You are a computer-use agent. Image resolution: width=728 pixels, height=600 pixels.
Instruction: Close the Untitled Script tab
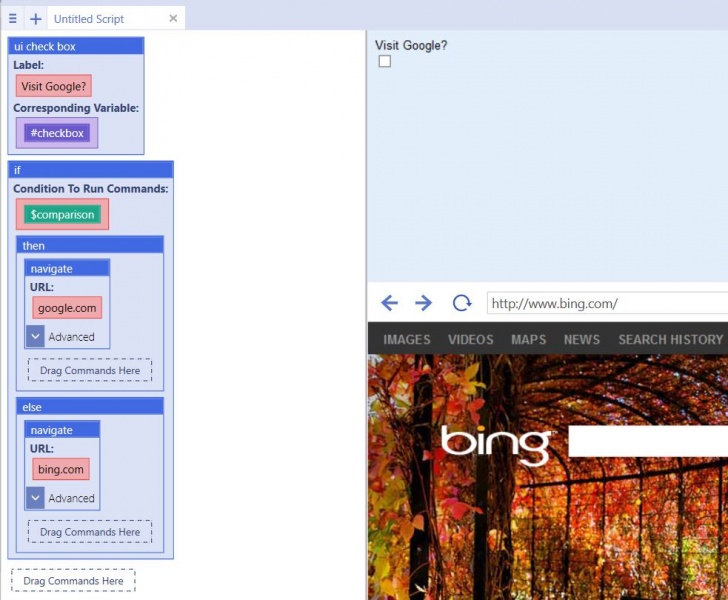tap(173, 18)
